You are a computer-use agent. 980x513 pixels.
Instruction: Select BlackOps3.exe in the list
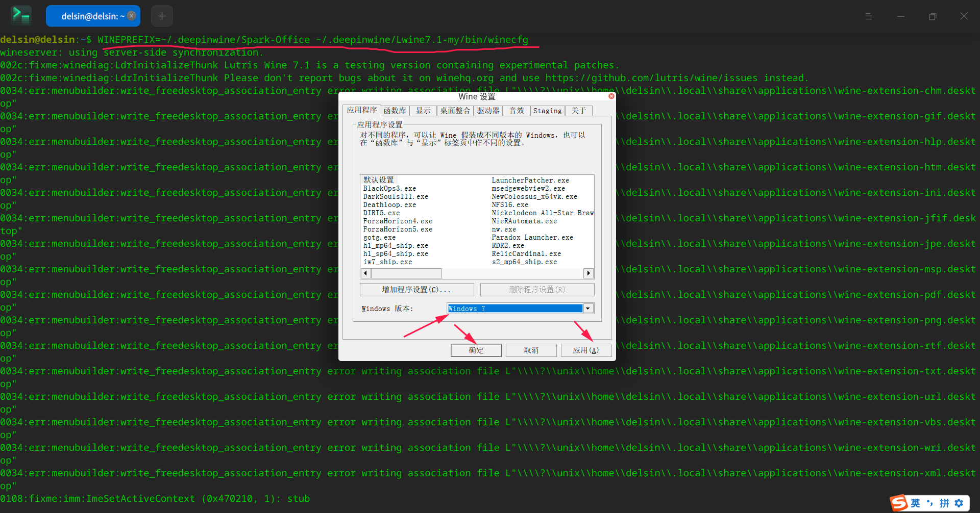[x=389, y=188]
